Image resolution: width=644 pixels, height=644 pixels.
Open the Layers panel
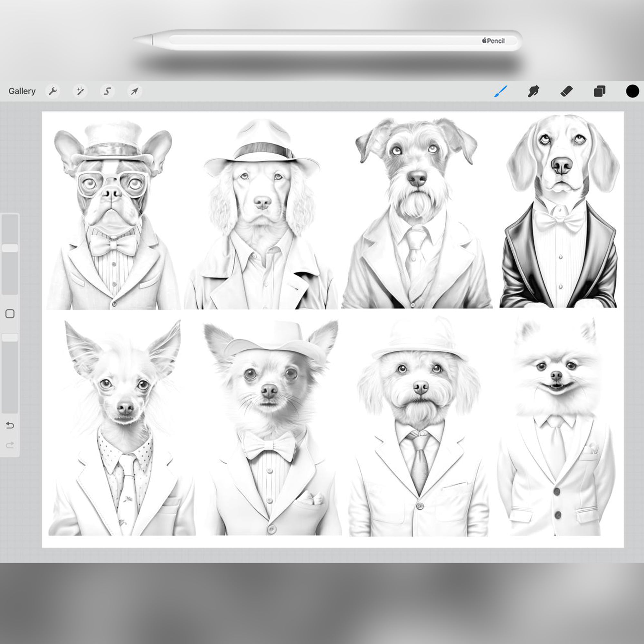(599, 91)
